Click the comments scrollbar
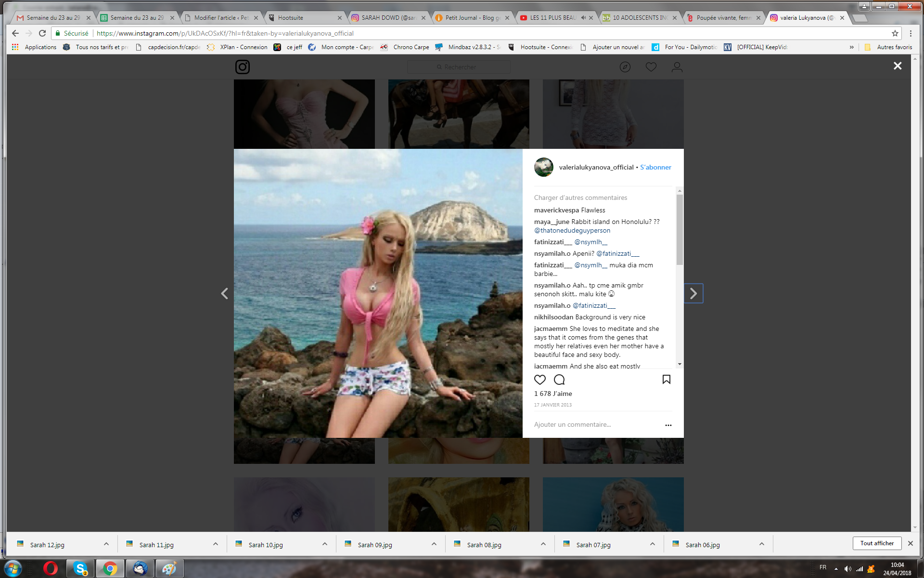 680,230
